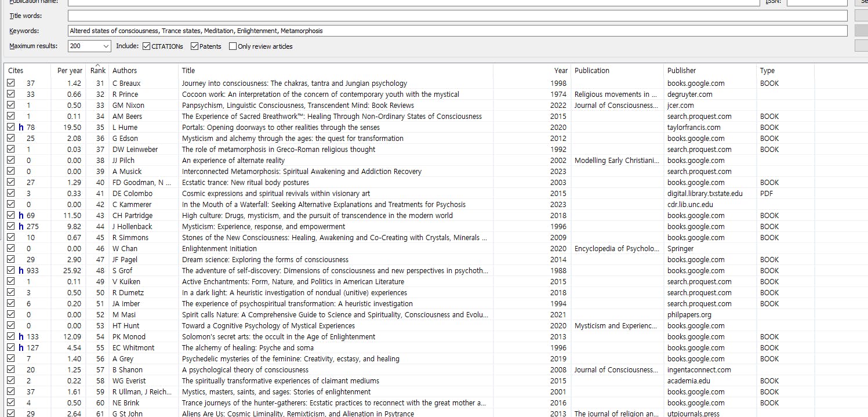This screenshot has height=417, width=868.
Task: Select 'Mysticism and alchemy through the ages' title
Action: point(293,139)
